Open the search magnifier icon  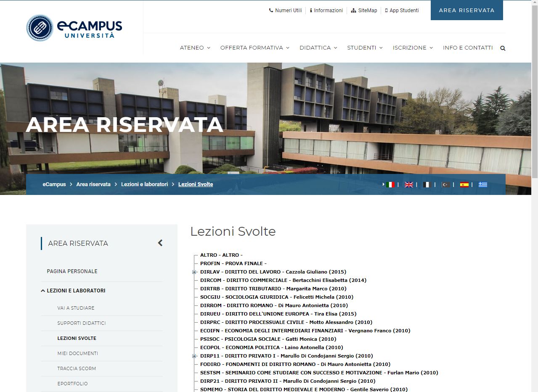pyautogui.click(x=503, y=48)
